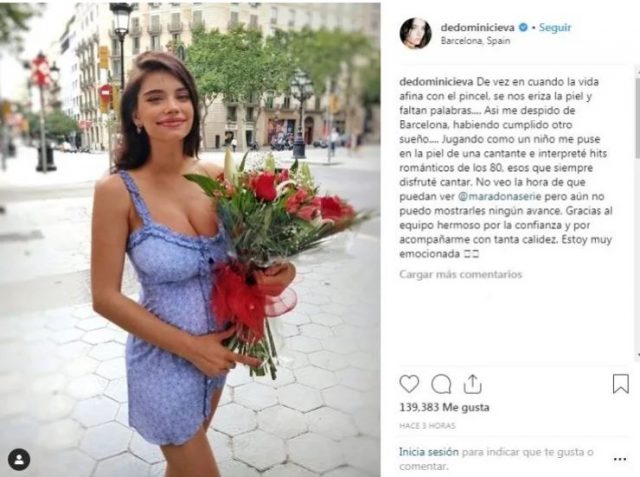Open @maradonaserie mention in caption
640x477 pixels.
[500, 196]
